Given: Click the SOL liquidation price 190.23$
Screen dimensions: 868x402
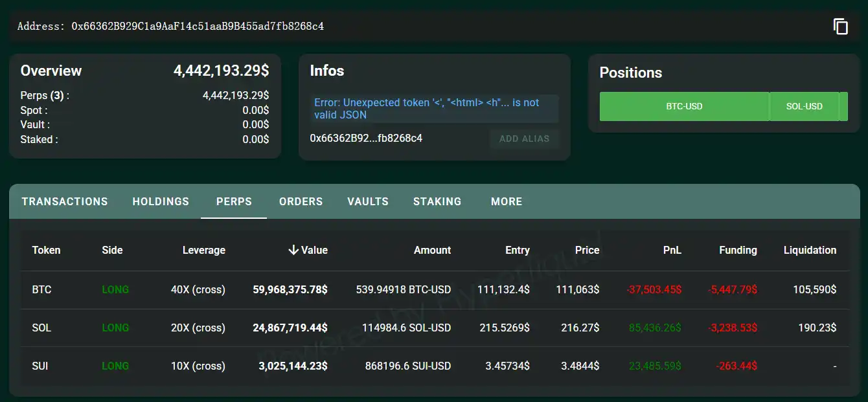Looking at the screenshot, I should (x=817, y=328).
